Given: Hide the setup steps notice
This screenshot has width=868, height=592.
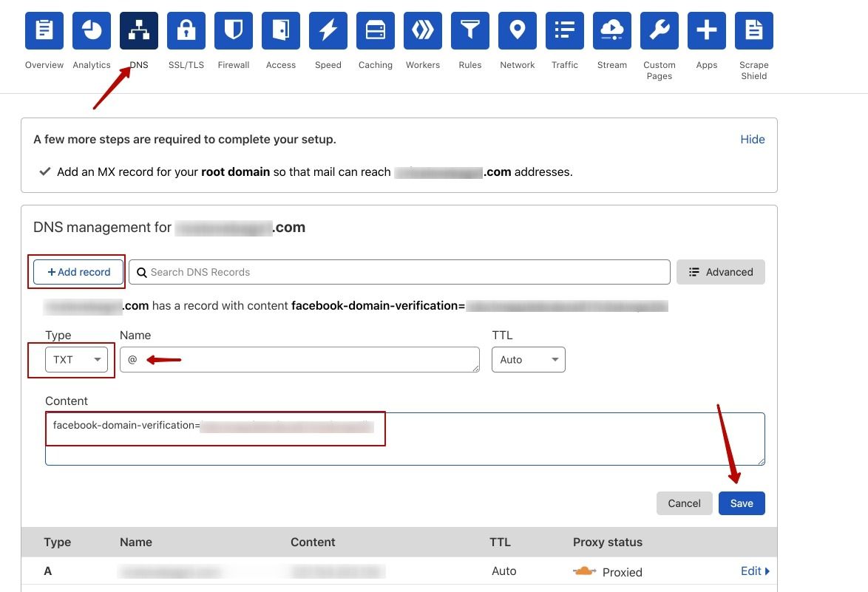Looking at the screenshot, I should tap(752, 140).
